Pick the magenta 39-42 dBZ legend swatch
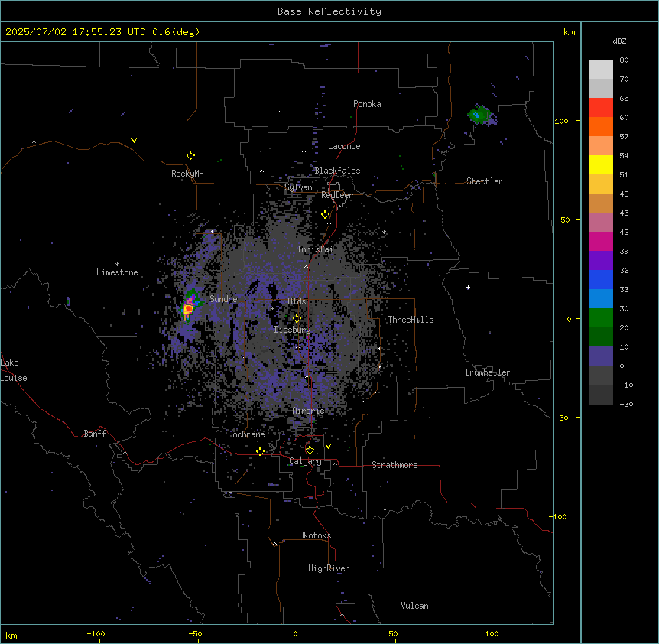 601,241
